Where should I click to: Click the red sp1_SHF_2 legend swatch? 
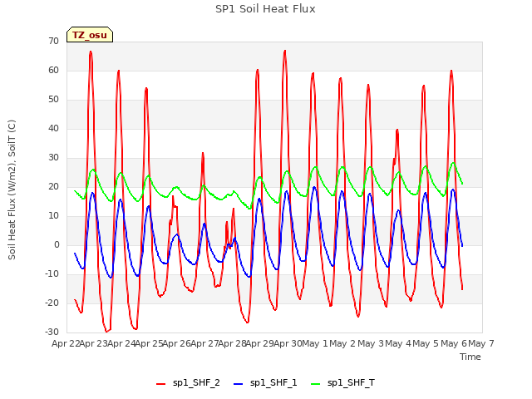click(x=160, y=384)
